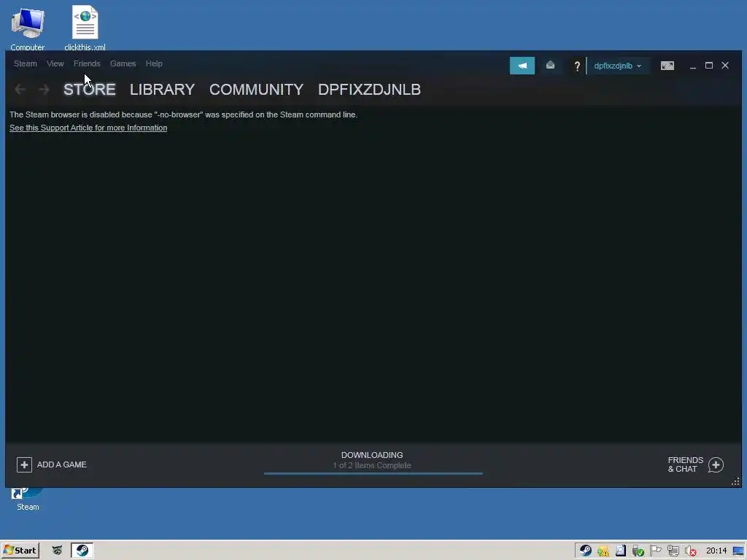This screenshot has width=747, height=560.
Task: Select the Computer desktop icon
Action: 28,28
